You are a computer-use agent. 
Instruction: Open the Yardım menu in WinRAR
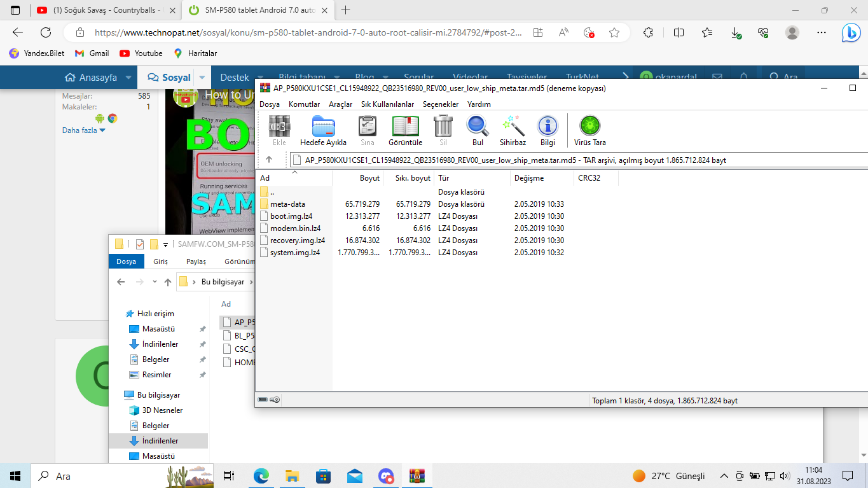pos(479,104)
